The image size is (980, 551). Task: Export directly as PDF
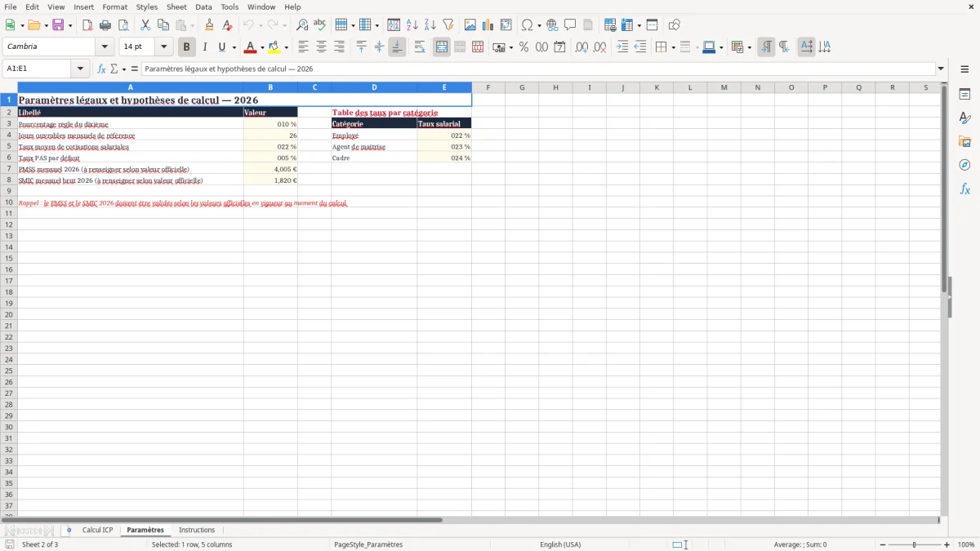point(87,25)
